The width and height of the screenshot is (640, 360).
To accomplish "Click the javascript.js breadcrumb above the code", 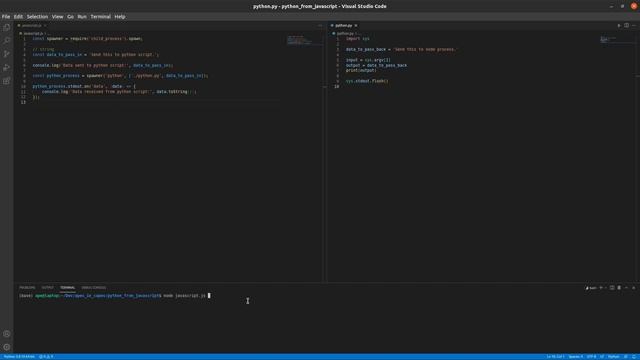I will 33,33.
